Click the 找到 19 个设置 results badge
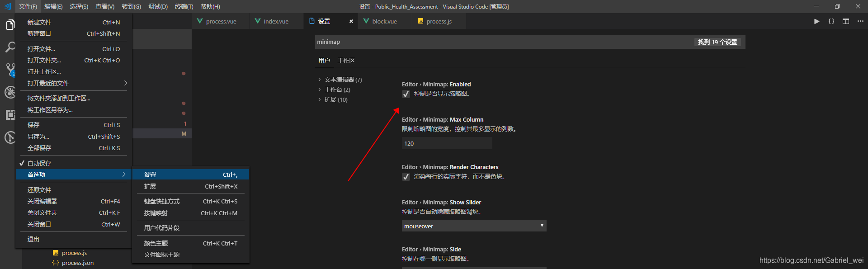 717,42
